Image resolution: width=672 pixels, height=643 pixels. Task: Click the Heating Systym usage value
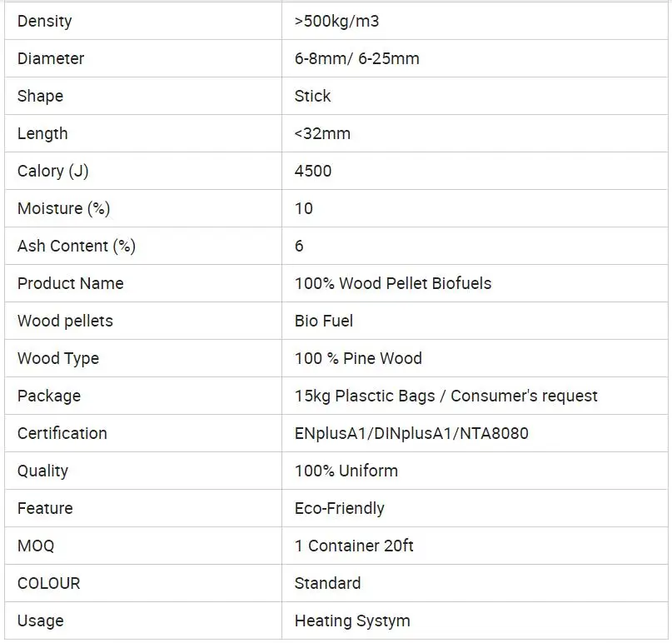coord(351,621)
